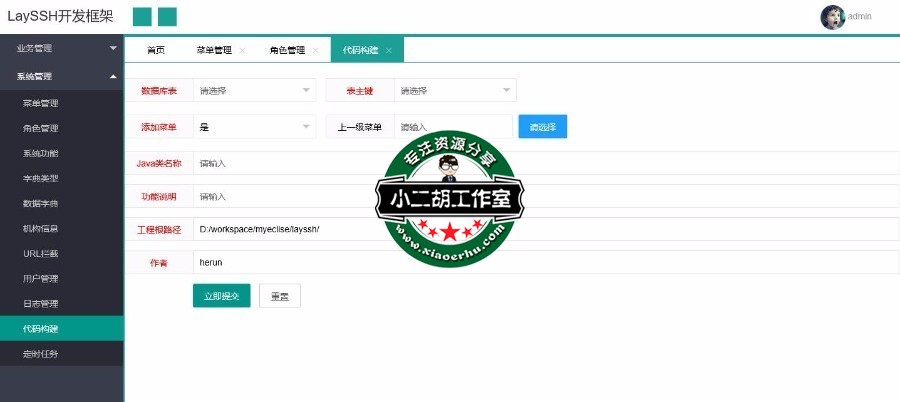Focus the Java类名称 input field

pos(545,163)
